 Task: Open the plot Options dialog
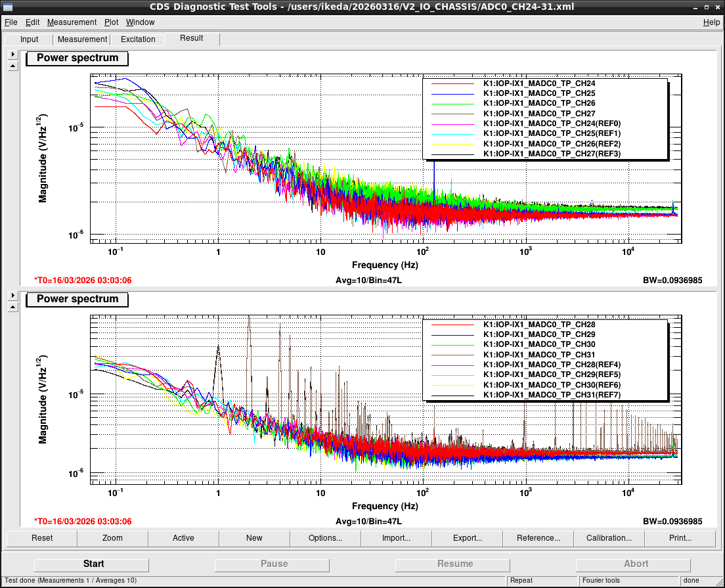click(x=325, y=538)
